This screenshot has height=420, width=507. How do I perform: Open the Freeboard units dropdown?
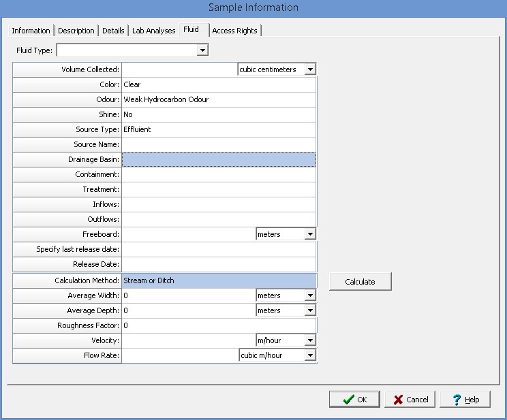point(310,234)
